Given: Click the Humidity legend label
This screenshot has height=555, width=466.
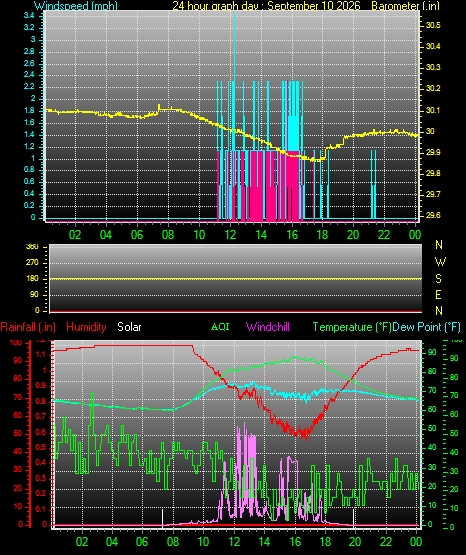Looking at the screenshot, I should [x=86, y=327].
